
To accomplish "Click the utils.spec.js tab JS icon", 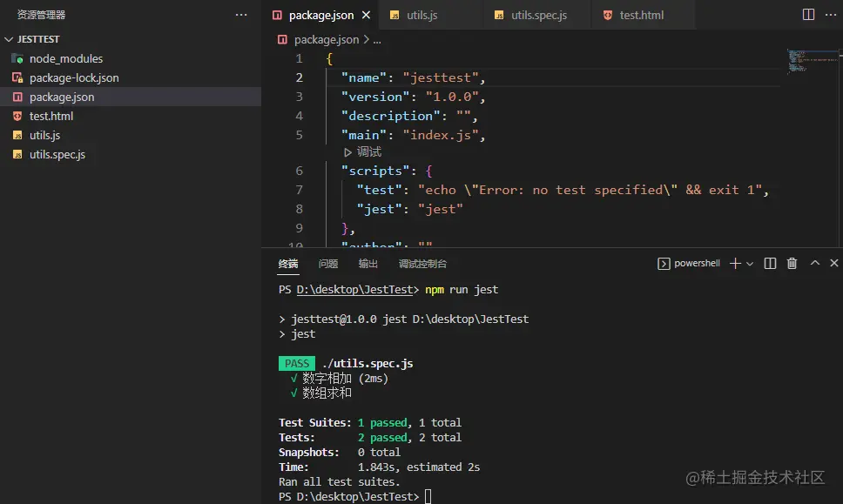I will [499, 15].
